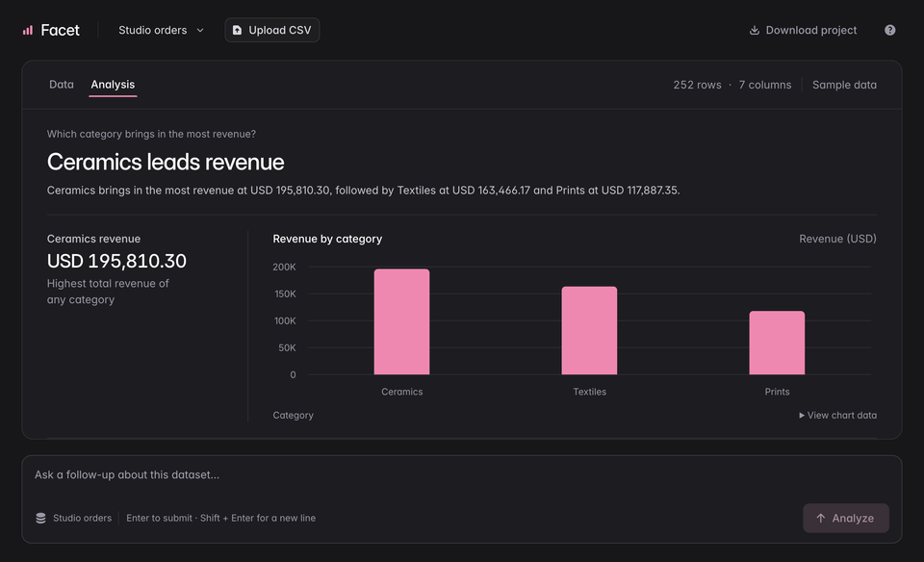924x562 pixels.
Task: Click the '150K' y-axis tick label
Action: (x=285, y=294)
